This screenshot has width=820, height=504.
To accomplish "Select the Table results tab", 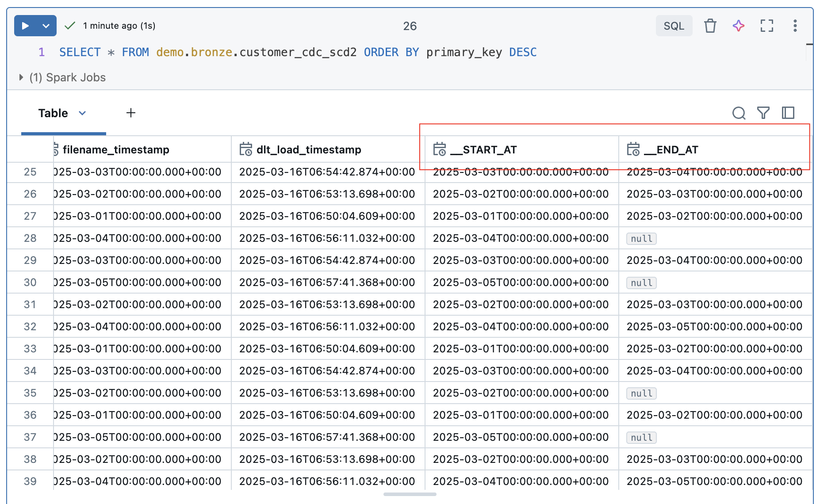I will (x=53, y=113).
